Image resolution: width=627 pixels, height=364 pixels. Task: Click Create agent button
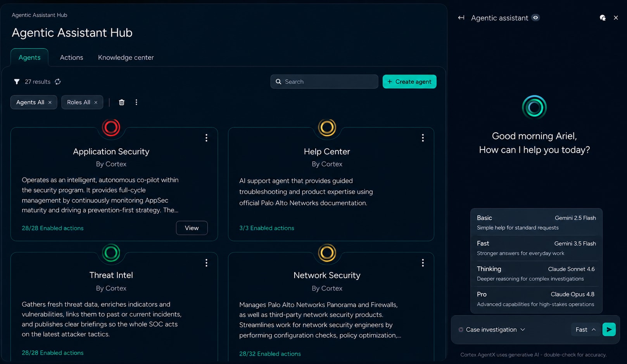point(409,82)
